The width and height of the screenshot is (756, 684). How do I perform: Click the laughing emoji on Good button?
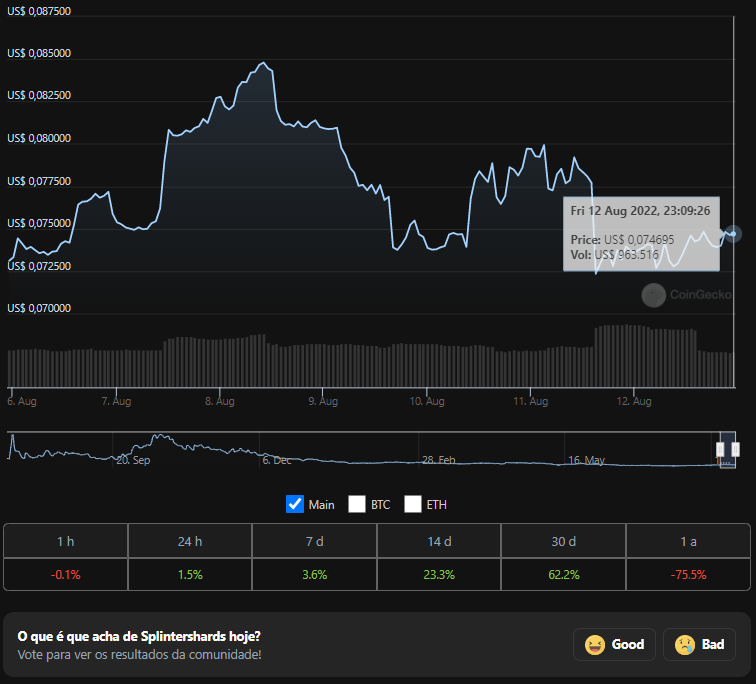(594, 644)
